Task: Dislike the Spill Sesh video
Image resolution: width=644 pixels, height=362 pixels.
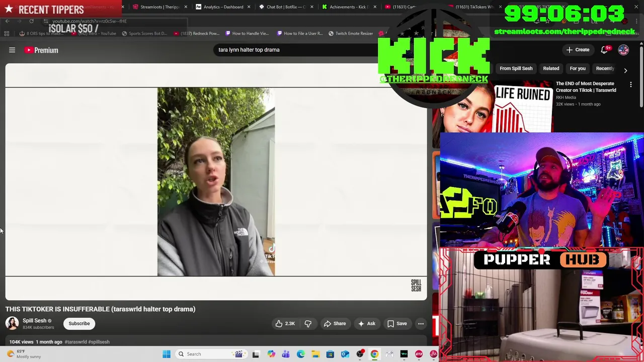Action: (308, 324)
